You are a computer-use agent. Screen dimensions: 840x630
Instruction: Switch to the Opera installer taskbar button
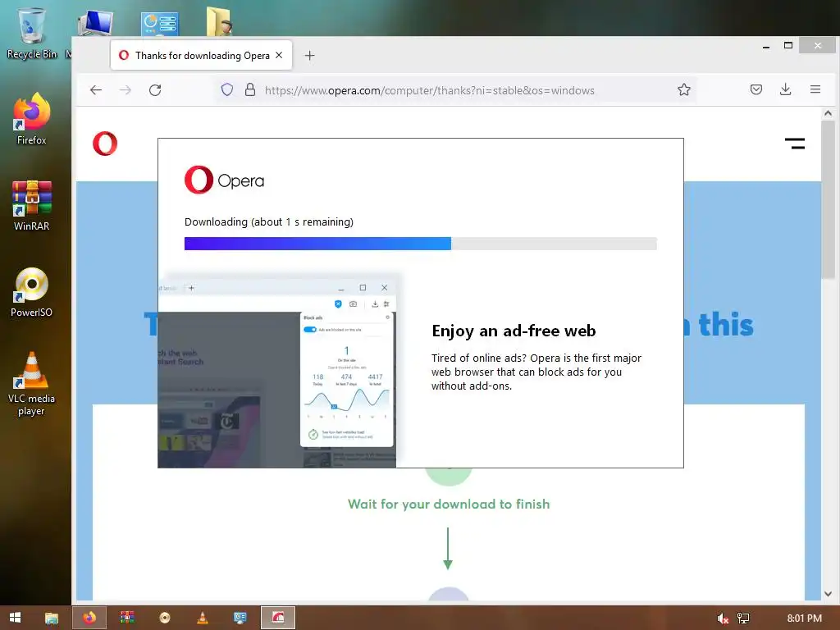pos(277,618)
